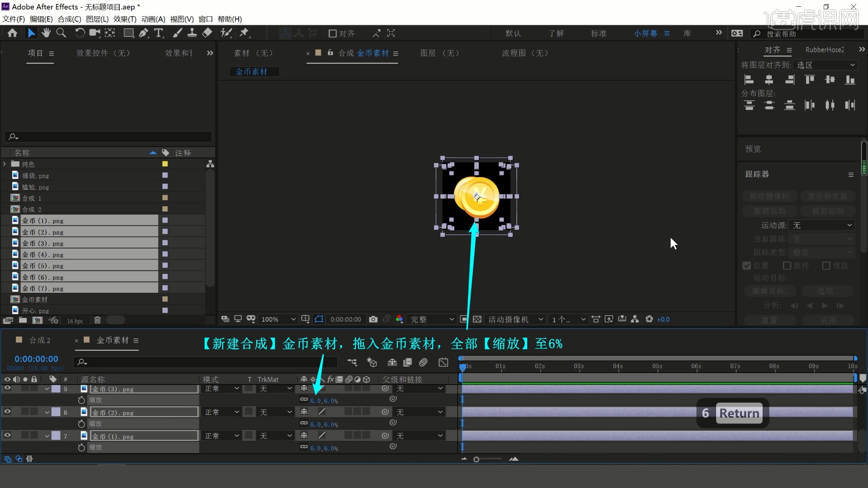Select the Roto Brush tool

[226, 33]
